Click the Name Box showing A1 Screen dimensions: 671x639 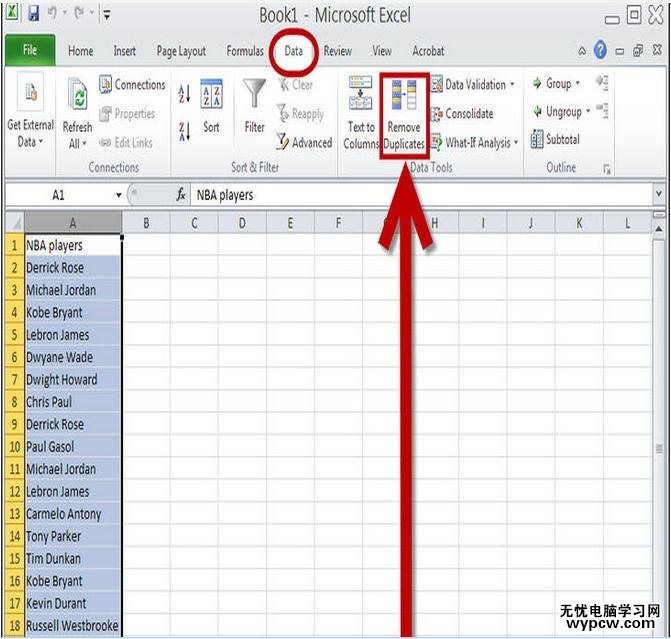click(x=59, y=195)
